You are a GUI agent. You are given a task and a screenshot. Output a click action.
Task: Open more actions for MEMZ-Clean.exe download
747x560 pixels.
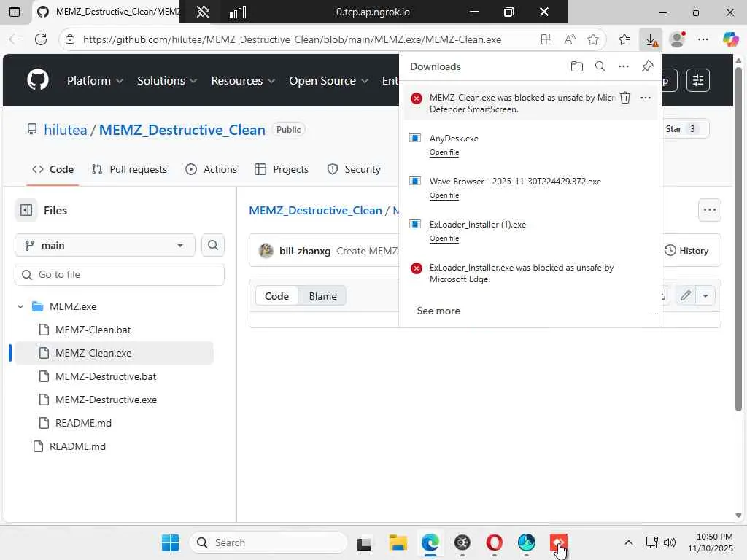point(646,98)
